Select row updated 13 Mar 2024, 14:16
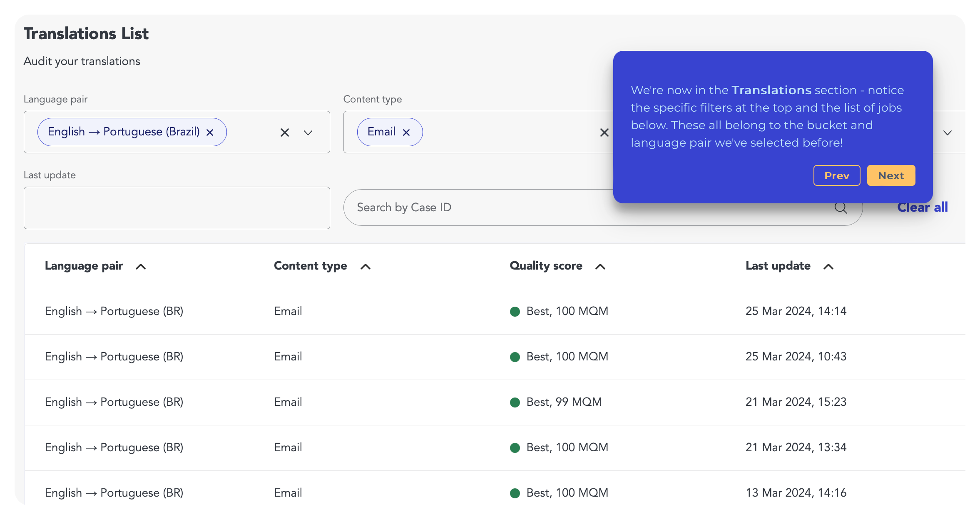980x520 pixels. click(796, 493)
